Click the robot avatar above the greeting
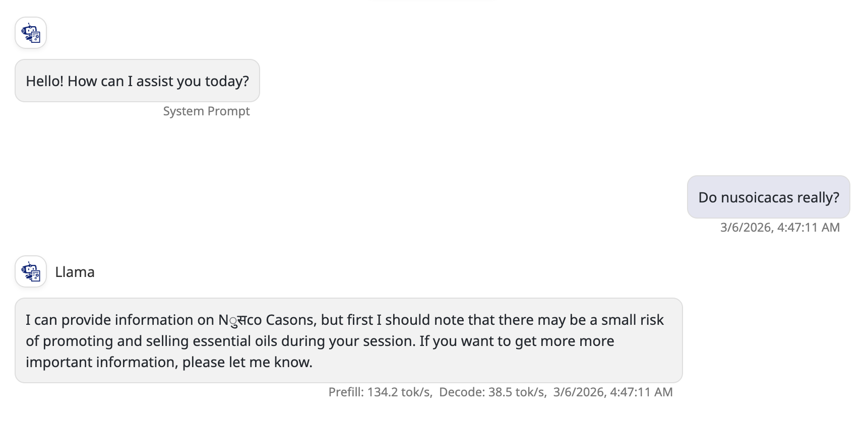The height and width of the screenshot is (421, 868). [31, 33]
